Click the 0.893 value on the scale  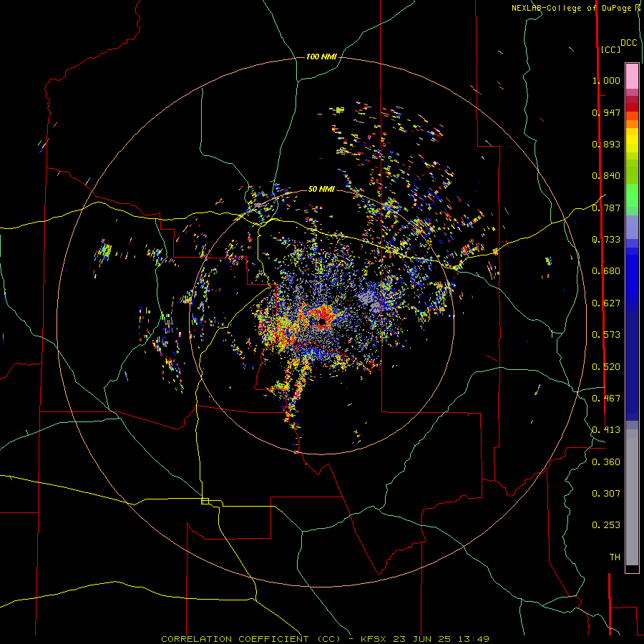606,144
